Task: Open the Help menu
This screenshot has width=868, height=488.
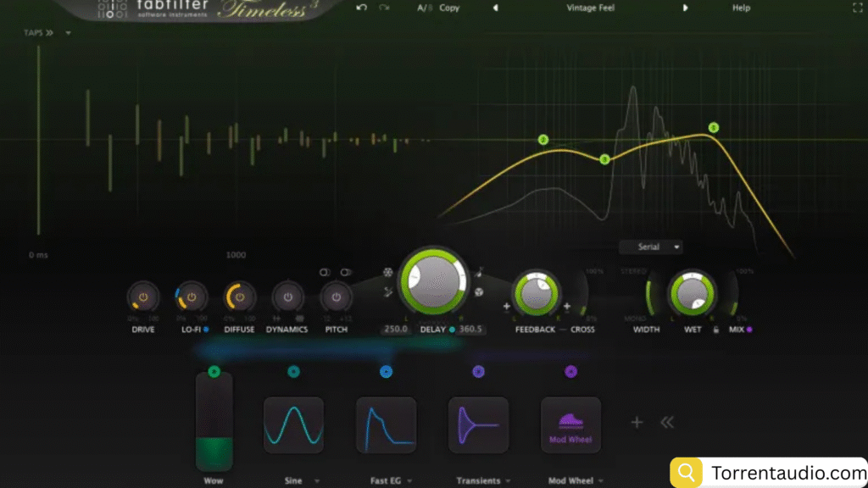Action: tap(741, 8)
